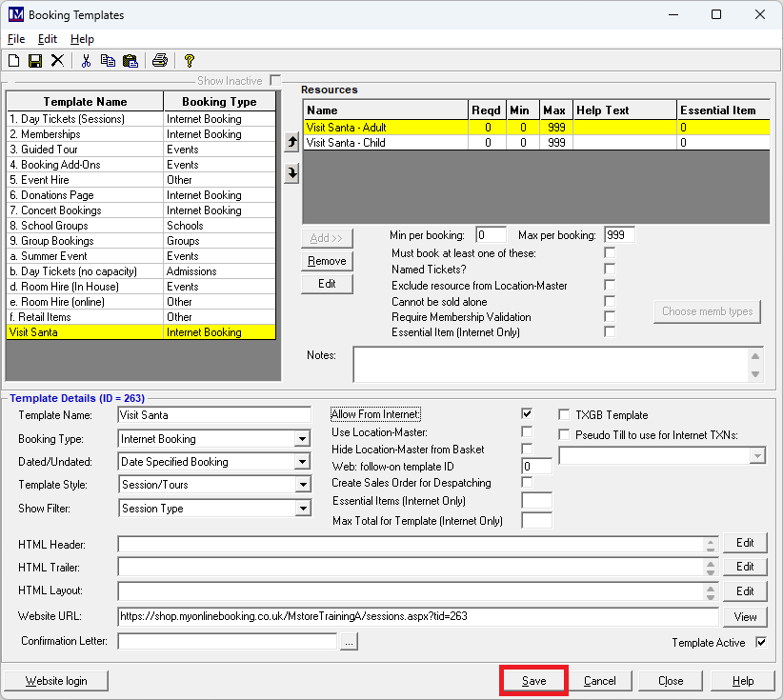Open the Show Filter dropdown

[x=302, y=509]
